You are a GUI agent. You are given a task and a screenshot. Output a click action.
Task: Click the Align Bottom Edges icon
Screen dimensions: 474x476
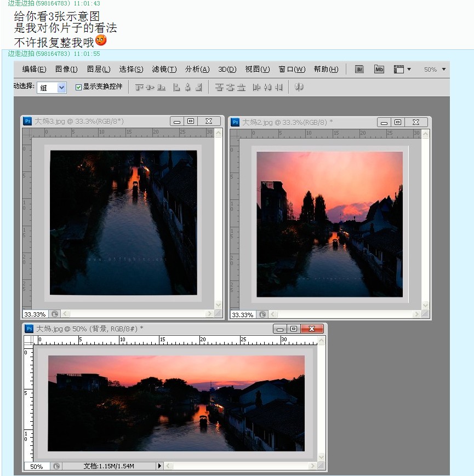click(161, 87)
